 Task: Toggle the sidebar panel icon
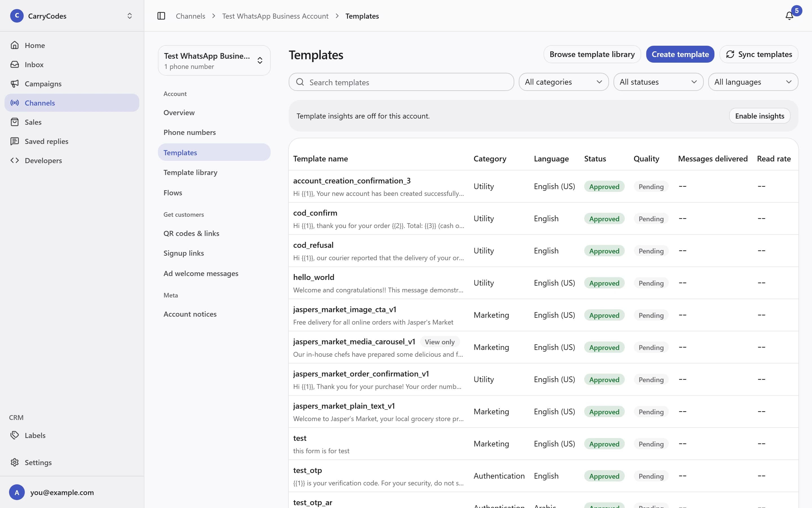(161, 16)
